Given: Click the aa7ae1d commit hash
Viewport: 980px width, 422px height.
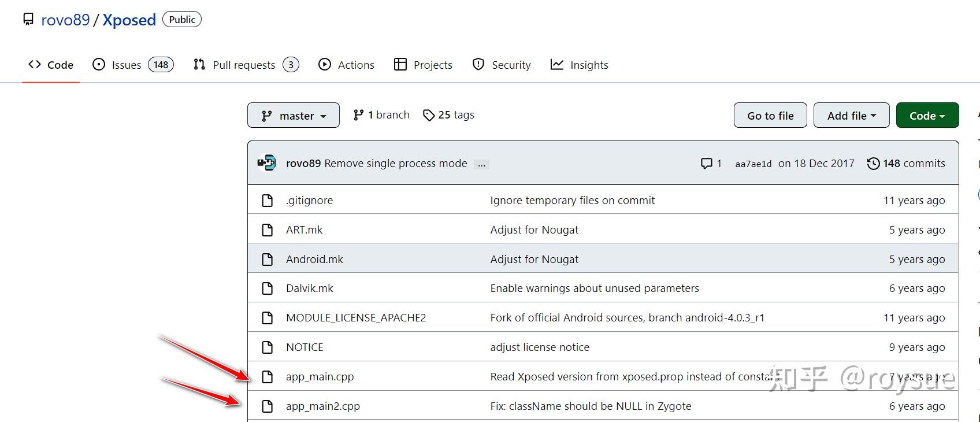Looking at the screenshot, I should (753, 164).
